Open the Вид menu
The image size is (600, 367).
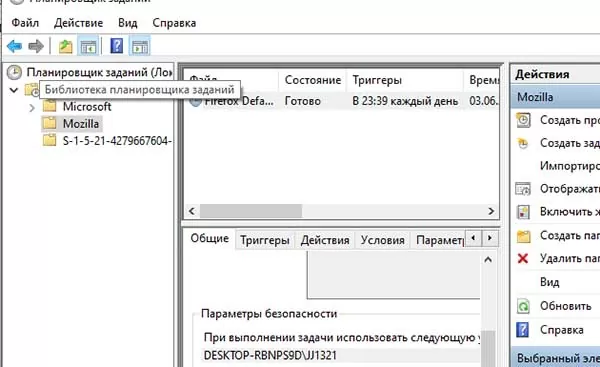127,23
